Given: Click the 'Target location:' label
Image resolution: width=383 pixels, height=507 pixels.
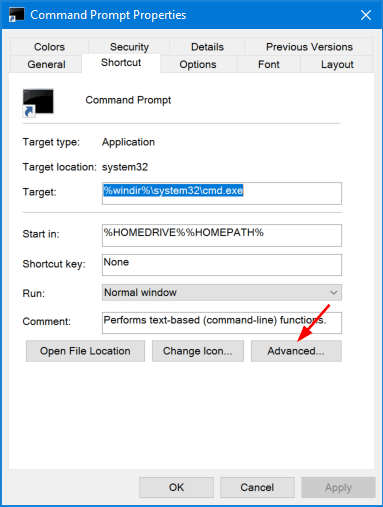Looking at the screenshot, I should (60, 167).
